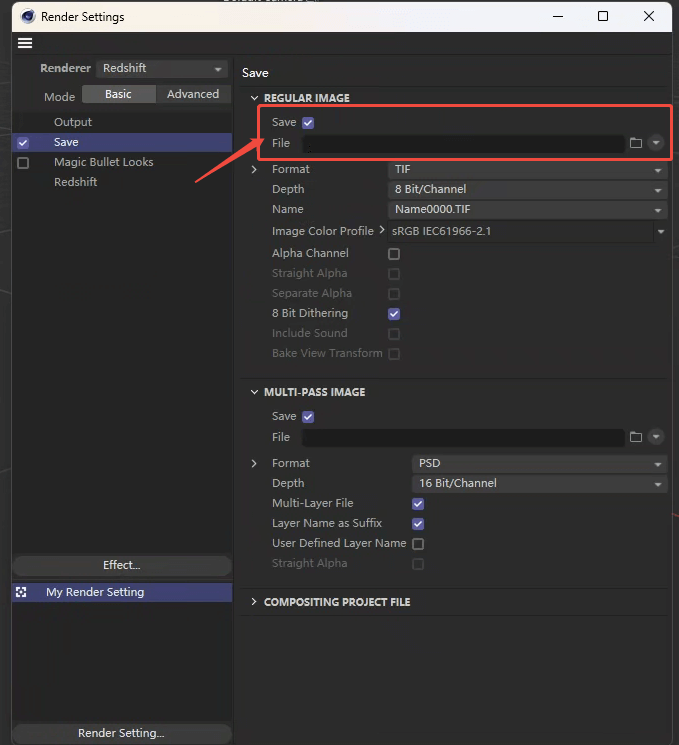Open Name dropdown showing Name0000.TIF
679x745 pixels.
pyautogui.click(x=528, y=210)
